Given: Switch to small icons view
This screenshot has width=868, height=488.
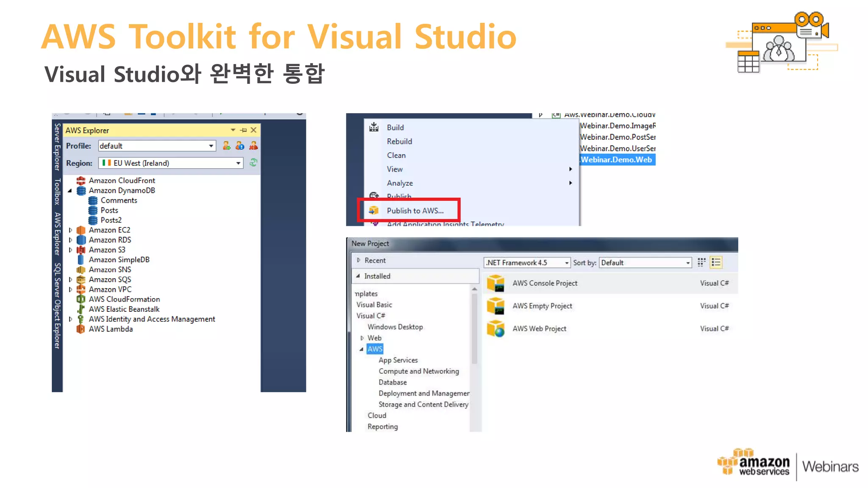Looking at the screenshot, I should [x=701, y=263].
